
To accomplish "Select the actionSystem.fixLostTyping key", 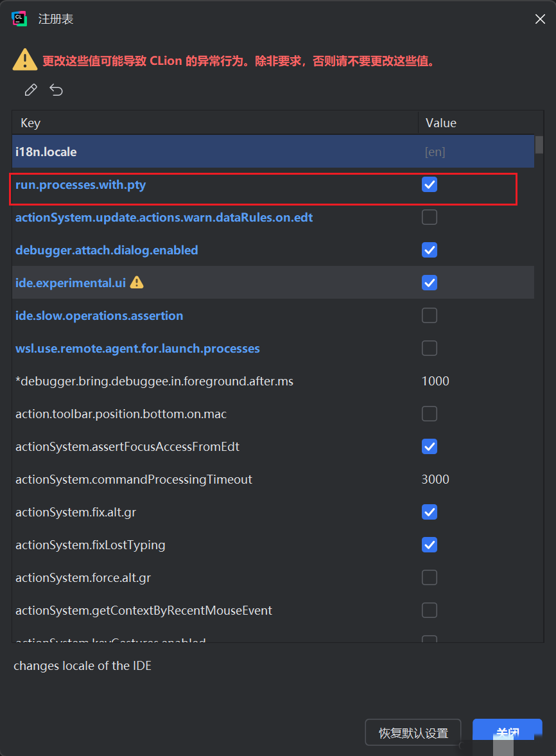I will [90, 545].
